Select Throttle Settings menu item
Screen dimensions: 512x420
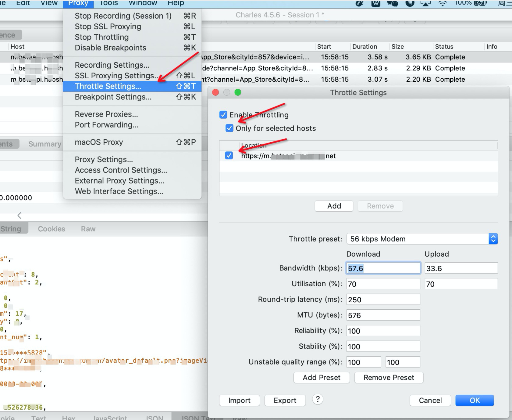[132, 86]
